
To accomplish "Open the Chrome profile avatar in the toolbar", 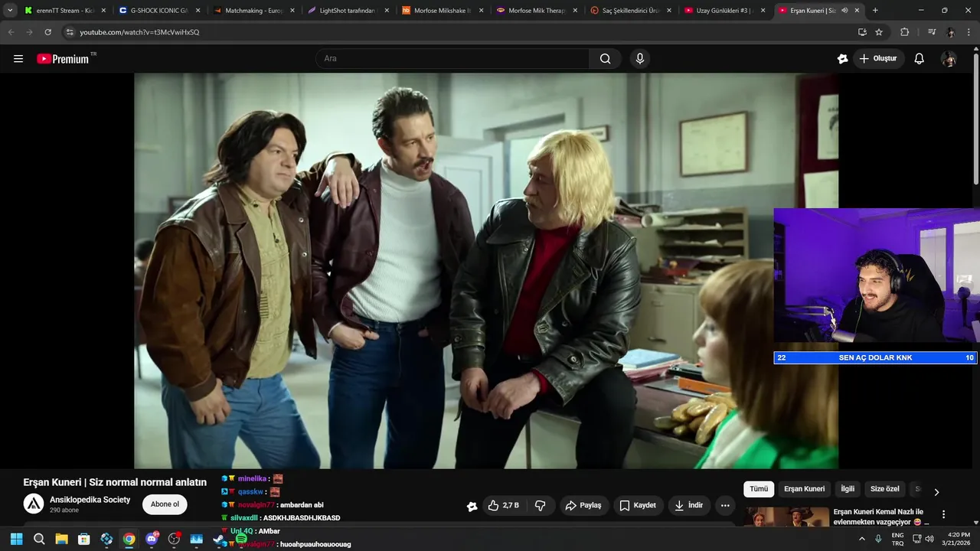I will point(950,32).
